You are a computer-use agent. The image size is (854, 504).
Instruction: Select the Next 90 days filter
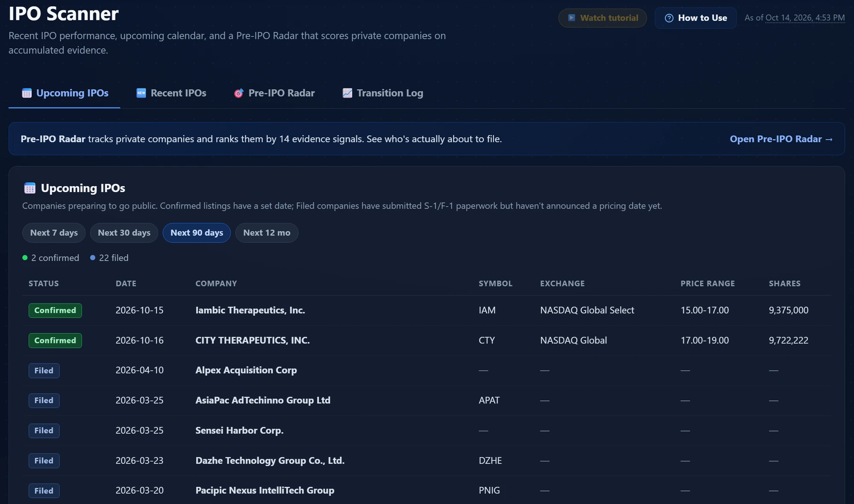(197, 233)
